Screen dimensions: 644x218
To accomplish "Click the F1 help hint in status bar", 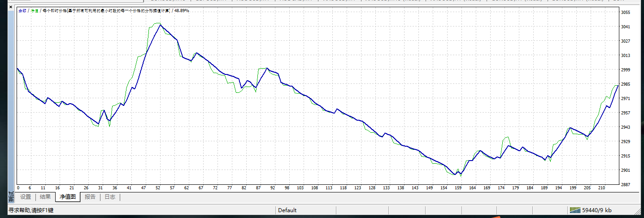I will [x=31, y=210].
